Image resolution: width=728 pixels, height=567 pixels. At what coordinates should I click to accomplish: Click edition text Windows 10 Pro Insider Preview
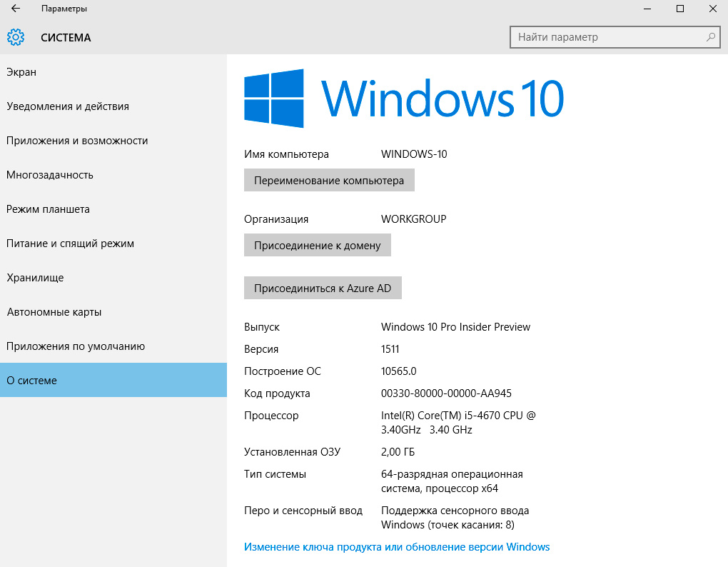455,327
